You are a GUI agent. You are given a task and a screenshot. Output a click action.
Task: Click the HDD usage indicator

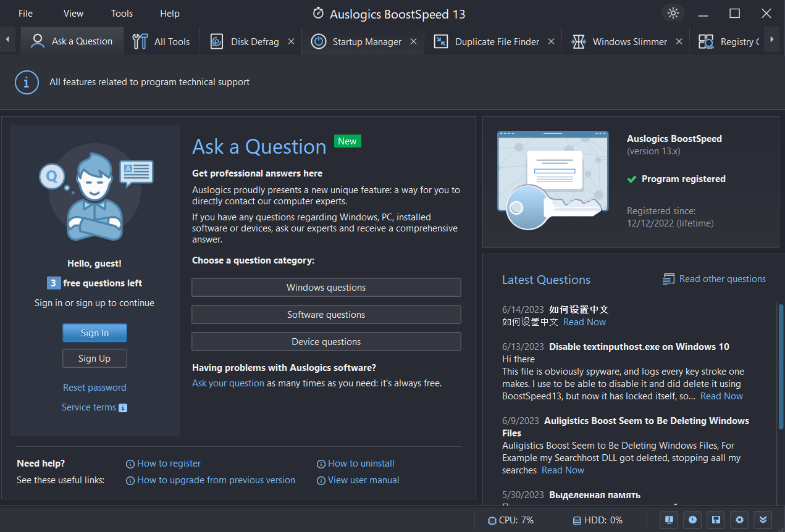point(597,520)
